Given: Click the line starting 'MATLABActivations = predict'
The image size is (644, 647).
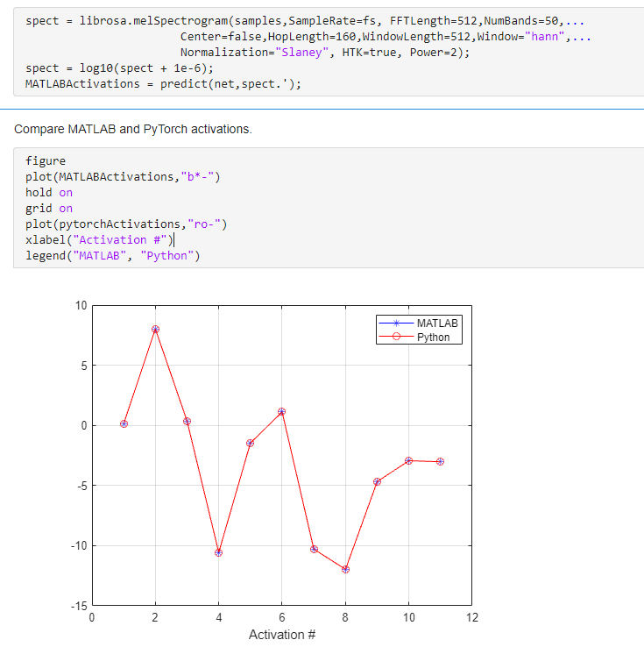Looking at the screenshot, I should click(x=163, y=84).
